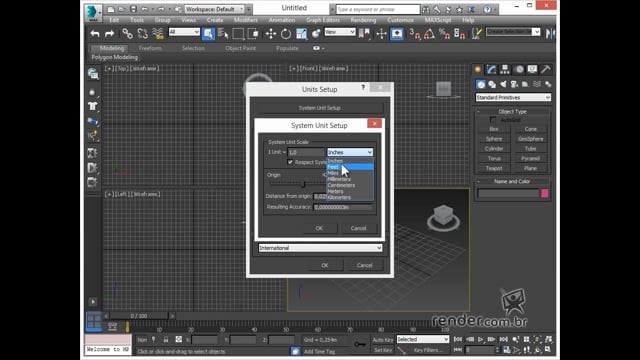Click the Play Animation button
The height and width of the screenshot is (360, 640).
point(481,339)
